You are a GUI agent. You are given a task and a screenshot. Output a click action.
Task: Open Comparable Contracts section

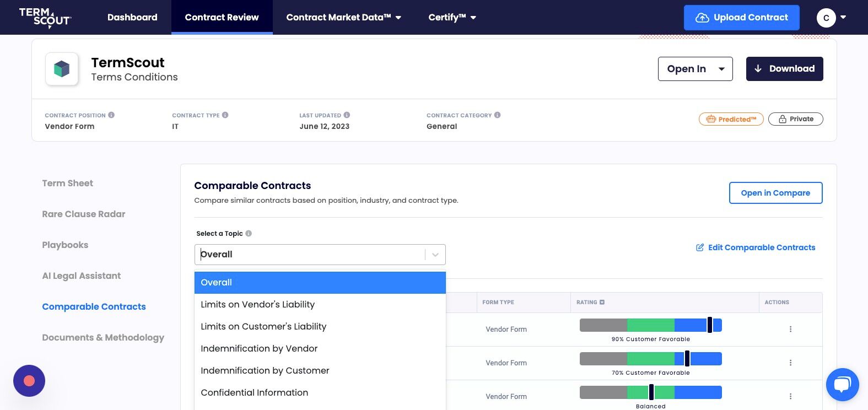94,307
